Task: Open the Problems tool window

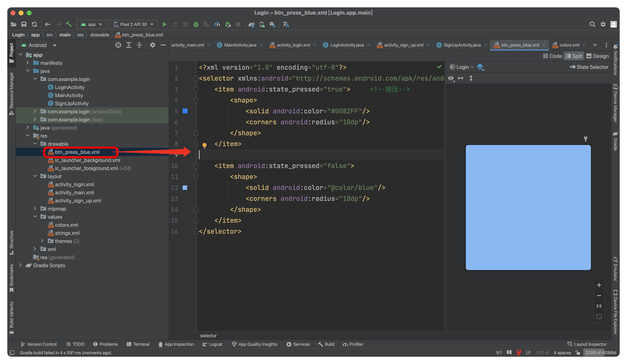Action: [x=106, y=344]
